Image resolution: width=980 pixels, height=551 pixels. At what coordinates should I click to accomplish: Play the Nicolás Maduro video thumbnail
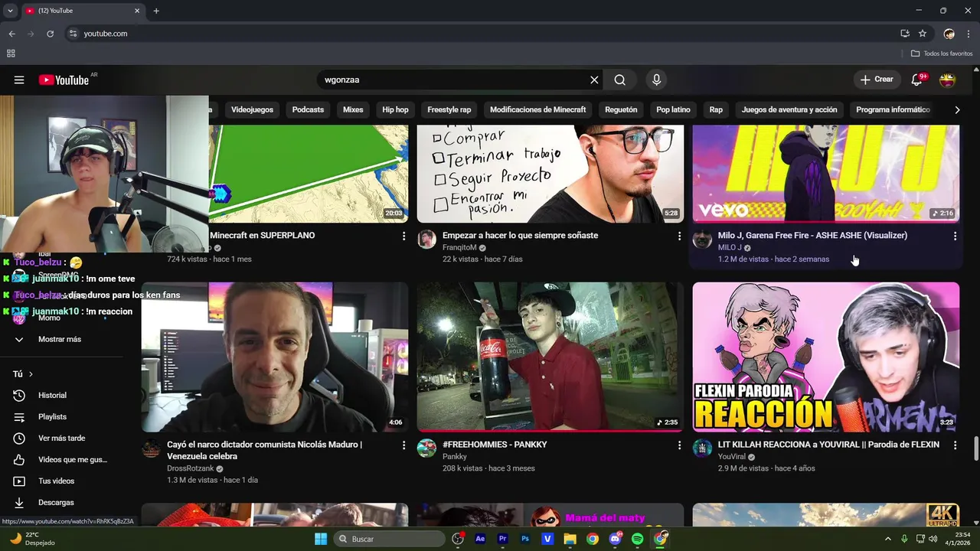coord(275,357)
